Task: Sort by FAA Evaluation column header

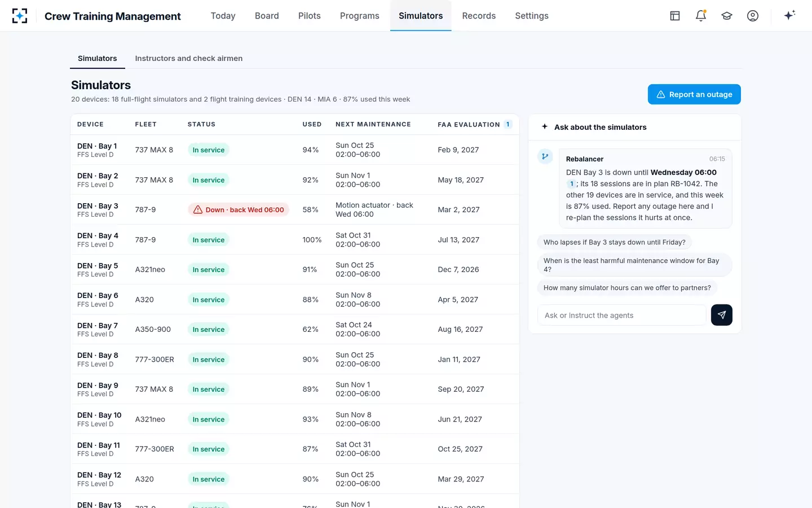Action: (469, 124)
